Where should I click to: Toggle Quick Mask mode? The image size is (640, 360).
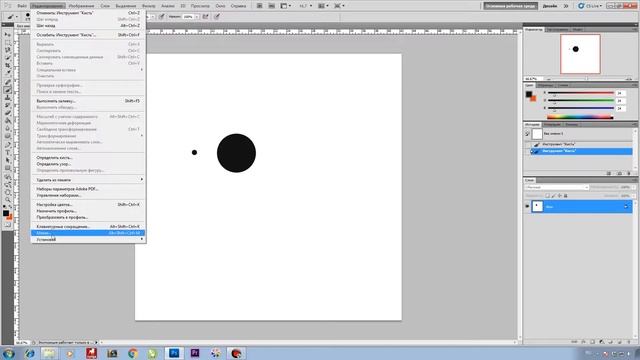8,224
